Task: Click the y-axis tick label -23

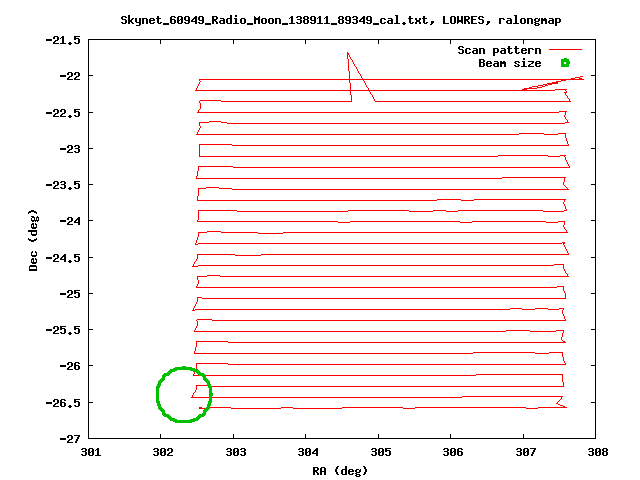Action: click(x=70, y=149)
